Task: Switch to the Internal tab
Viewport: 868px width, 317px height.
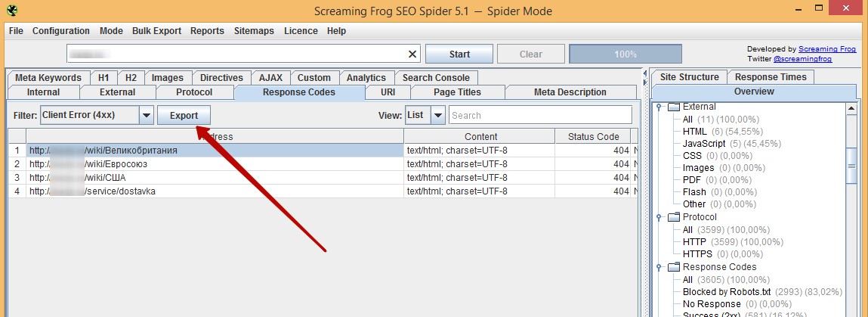Action: tap(43, 92)
